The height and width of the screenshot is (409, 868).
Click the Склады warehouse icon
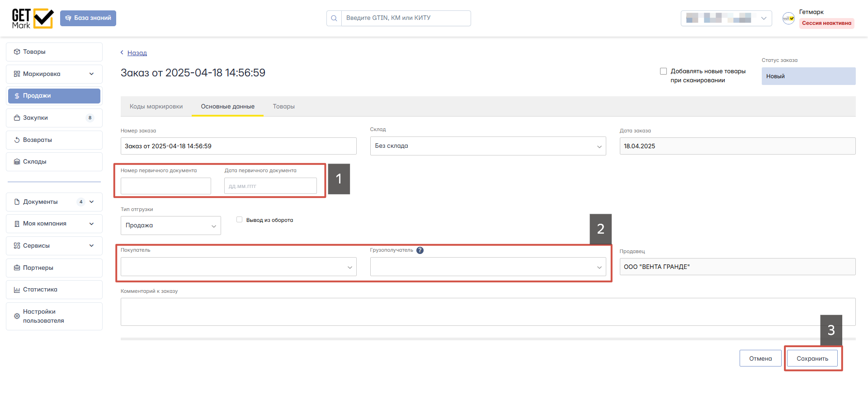(x=17, y=162)
